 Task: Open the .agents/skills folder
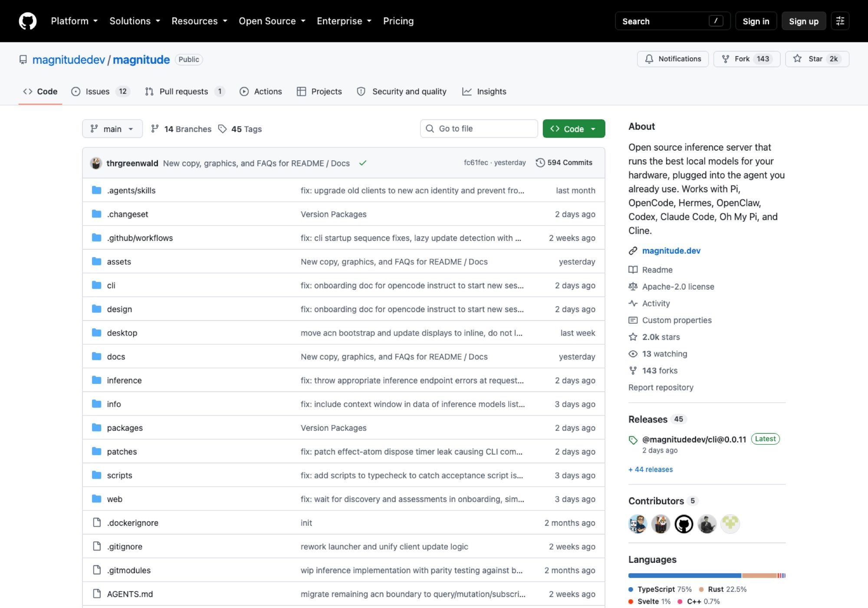pyautogui.click(x=131, y=190)
